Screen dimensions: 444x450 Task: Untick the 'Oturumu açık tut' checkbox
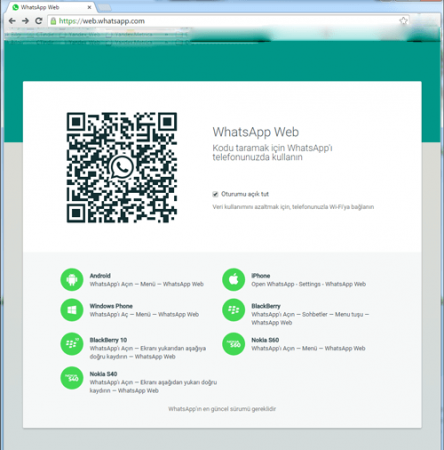coord(215,194)
